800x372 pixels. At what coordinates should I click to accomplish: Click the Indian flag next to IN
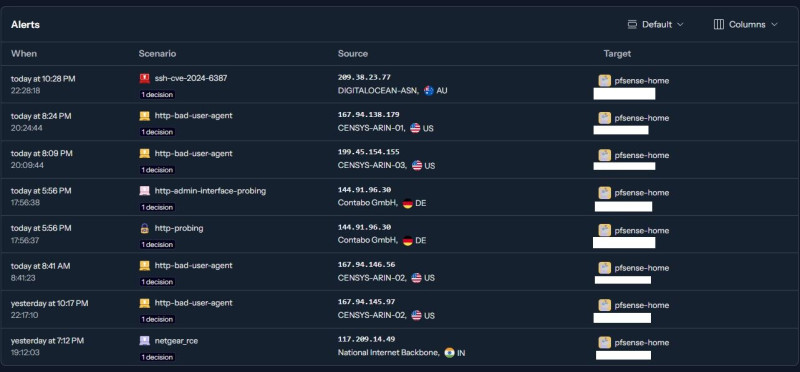pyautogui.click(x=449, y=353)
